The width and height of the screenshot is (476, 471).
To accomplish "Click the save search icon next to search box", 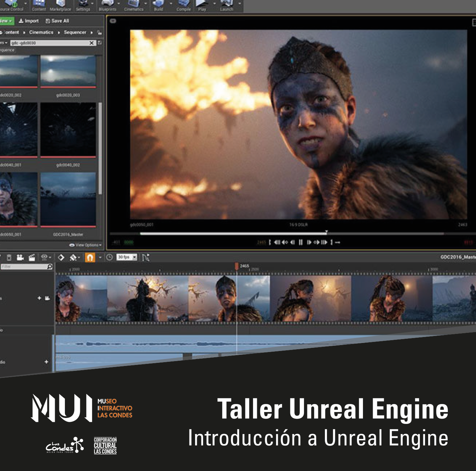I will point(100,43).
